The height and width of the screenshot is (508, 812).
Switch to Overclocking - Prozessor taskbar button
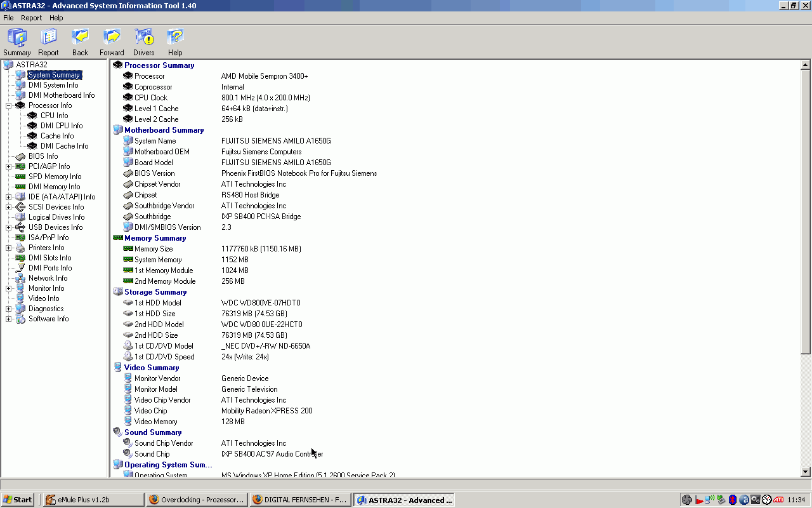(x=196, y=500)
